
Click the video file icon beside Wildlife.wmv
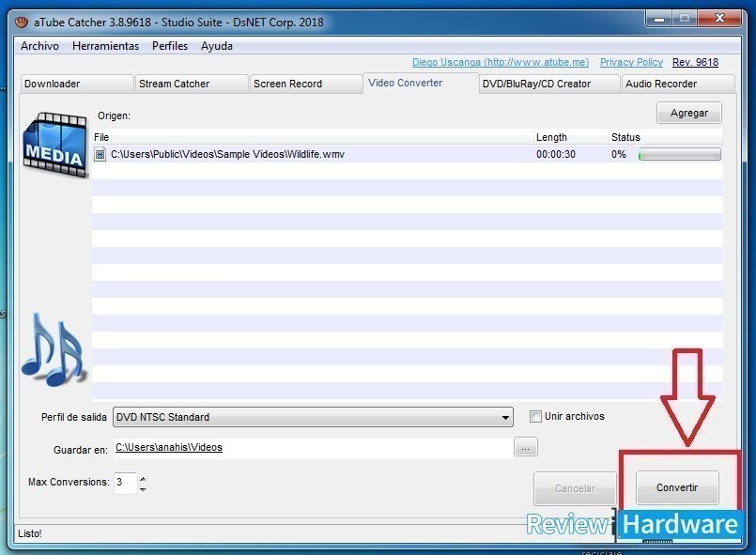click(x=100, y=154)
